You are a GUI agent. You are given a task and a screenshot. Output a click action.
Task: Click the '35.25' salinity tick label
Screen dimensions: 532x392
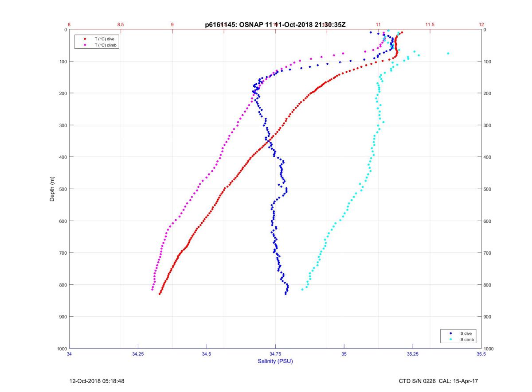coord(413,354)
